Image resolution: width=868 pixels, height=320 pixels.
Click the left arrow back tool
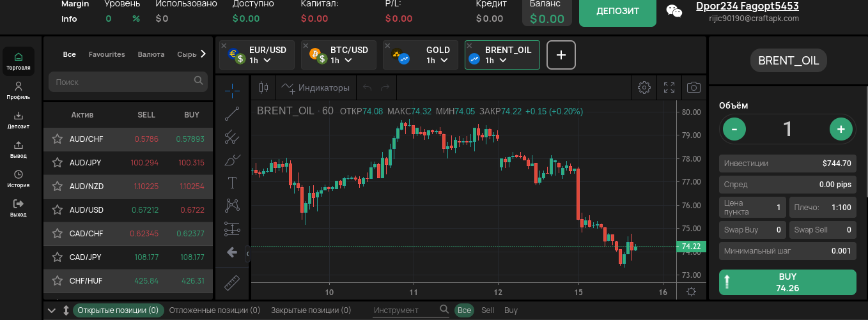pyautogui.click(x=233, y=252)
